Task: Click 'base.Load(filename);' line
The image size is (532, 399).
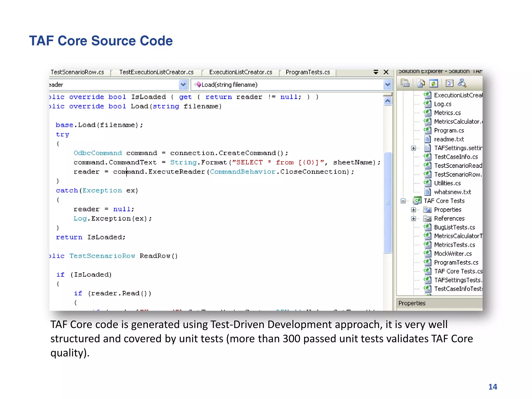Action: pos(99,125)
